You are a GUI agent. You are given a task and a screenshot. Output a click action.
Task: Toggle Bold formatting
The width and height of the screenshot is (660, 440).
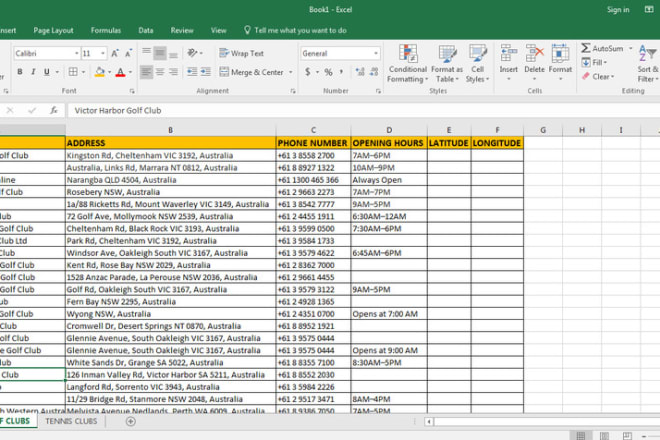(x=20, y=72)
